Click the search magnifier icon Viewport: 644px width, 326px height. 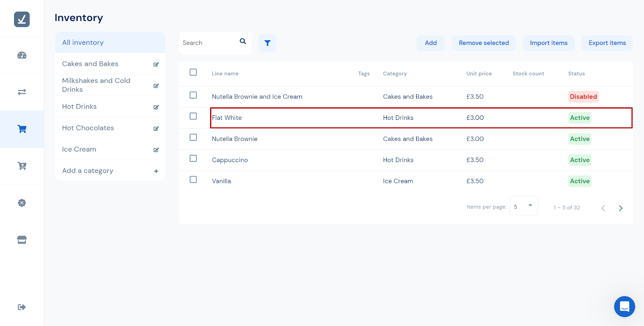(243, 41)
